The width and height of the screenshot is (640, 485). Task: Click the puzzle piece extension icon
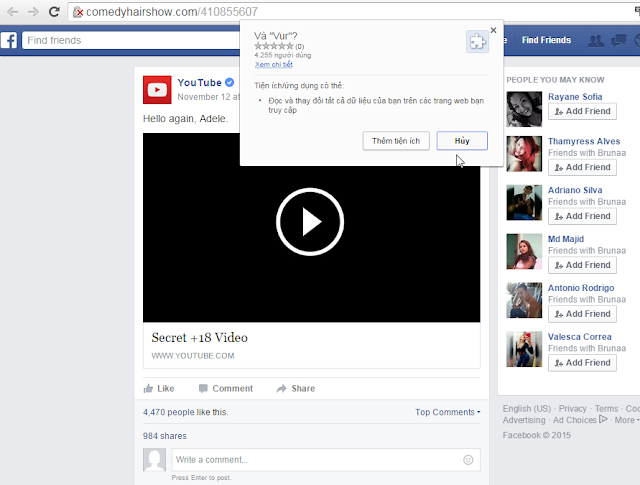click(x=477, y=42)
